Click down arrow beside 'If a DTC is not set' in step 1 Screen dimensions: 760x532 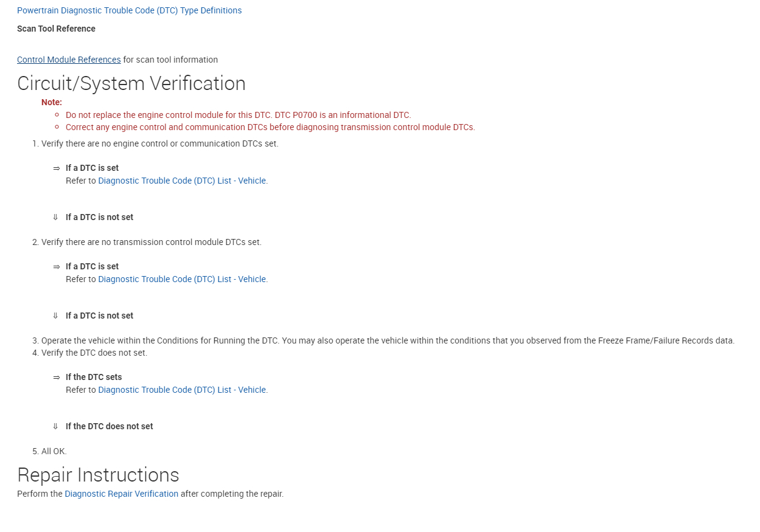(x=56, y=217)
